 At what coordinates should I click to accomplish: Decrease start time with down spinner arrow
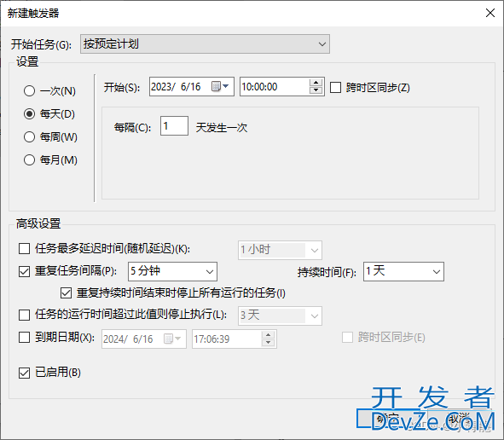point(316,90)
